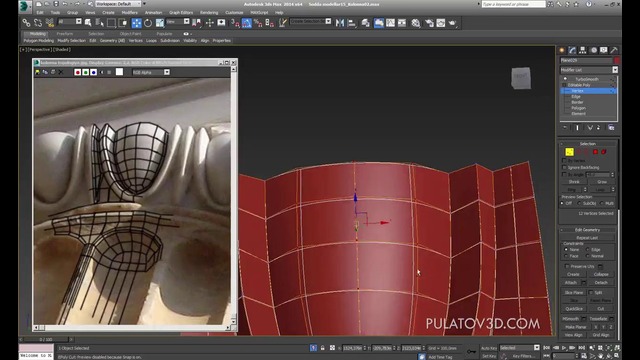Viewport: 640px width, 360px height.
Task: Click the Collapse button
Action: (x=601, y=274)
